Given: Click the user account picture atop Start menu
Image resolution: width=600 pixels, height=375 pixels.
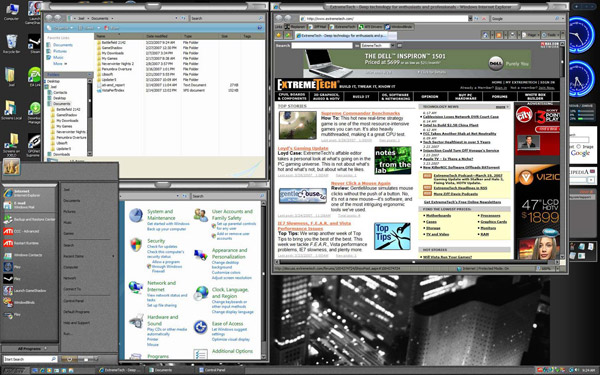Looking at the screenshot, I should click(11, 167).
